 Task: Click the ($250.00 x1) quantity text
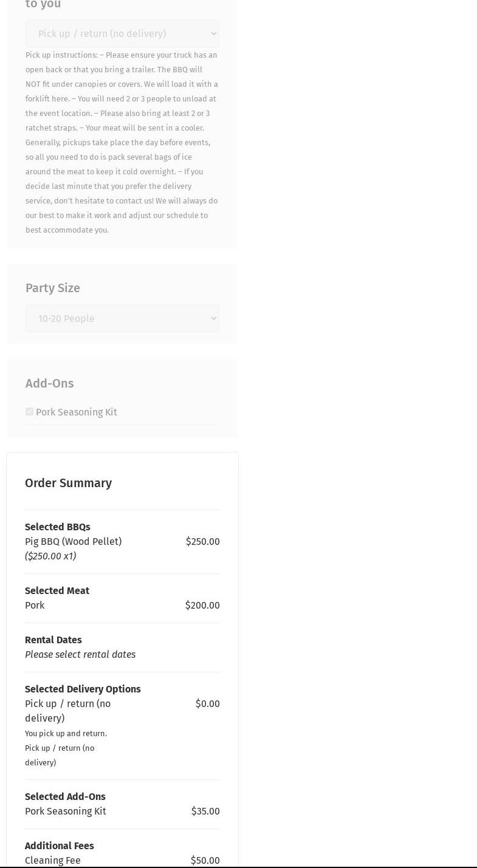click(x=50, y=556)
